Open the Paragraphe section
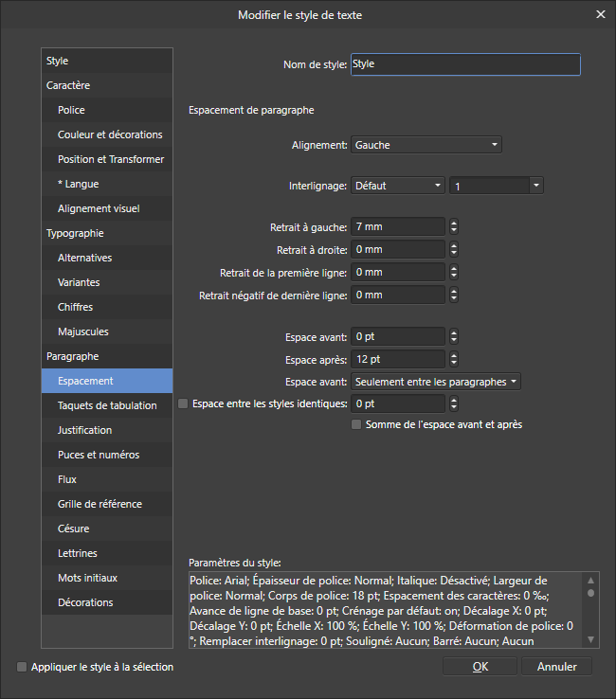The height and width of the screenshot is (699, 616). 107,356
